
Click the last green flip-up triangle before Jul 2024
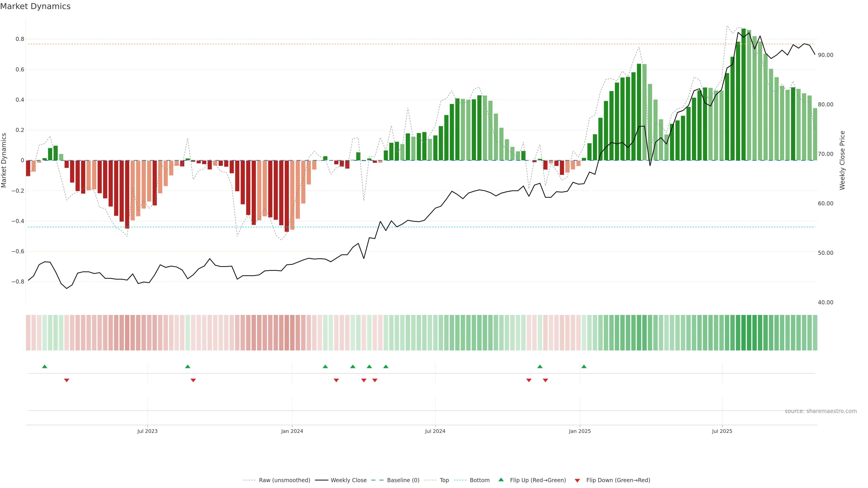point(386,366)
